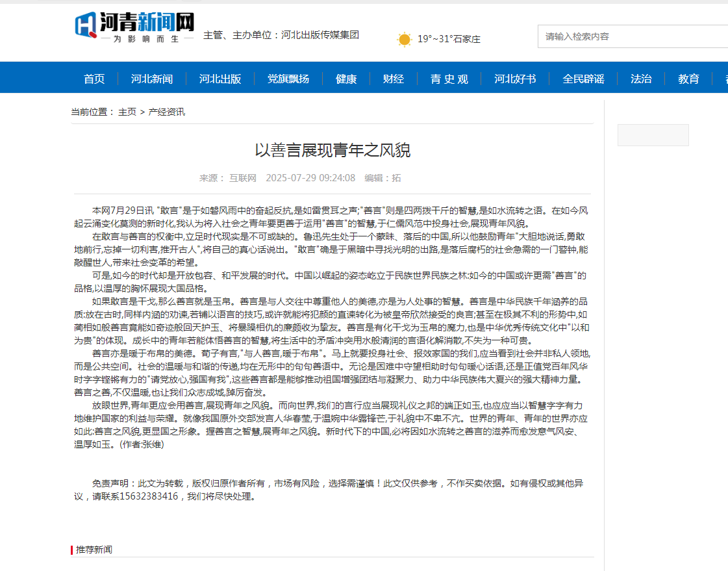
Task: Open the 财经 navigation item
Action: [x=393, y=79]
